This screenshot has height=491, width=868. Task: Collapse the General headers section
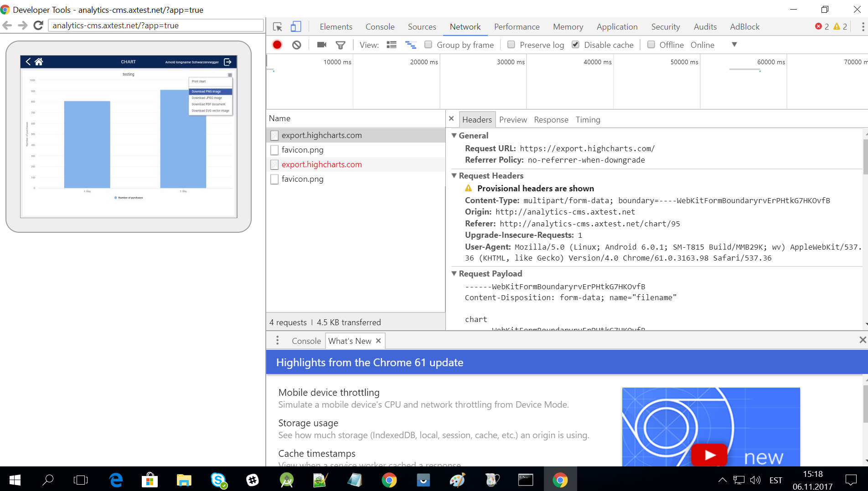click(454, 135)
